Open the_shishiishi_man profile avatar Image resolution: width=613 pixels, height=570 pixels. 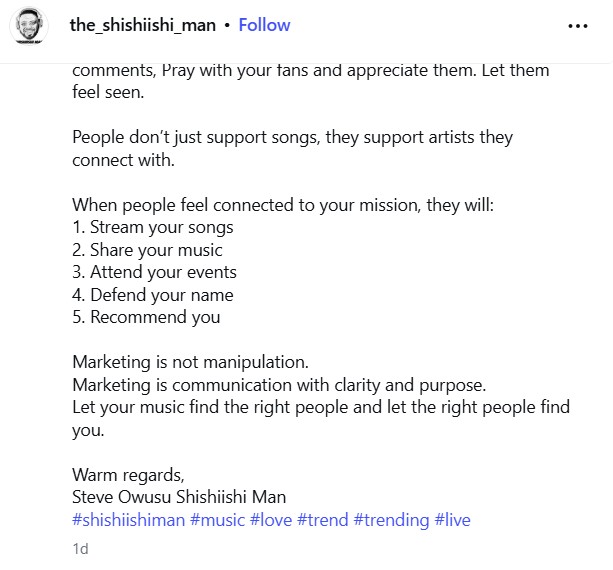tap(29, 26)
